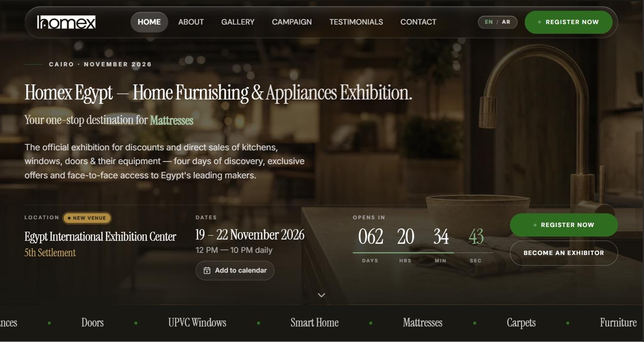Click REGISTER NOW beside the countdown
The height and width of the screenshot is (342, 644).
click(x=564, y=225)
